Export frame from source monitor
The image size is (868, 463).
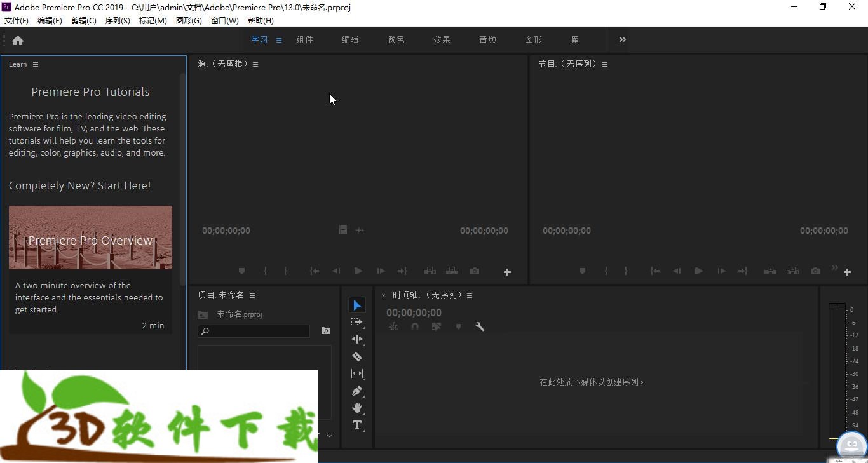coord(475,271)
